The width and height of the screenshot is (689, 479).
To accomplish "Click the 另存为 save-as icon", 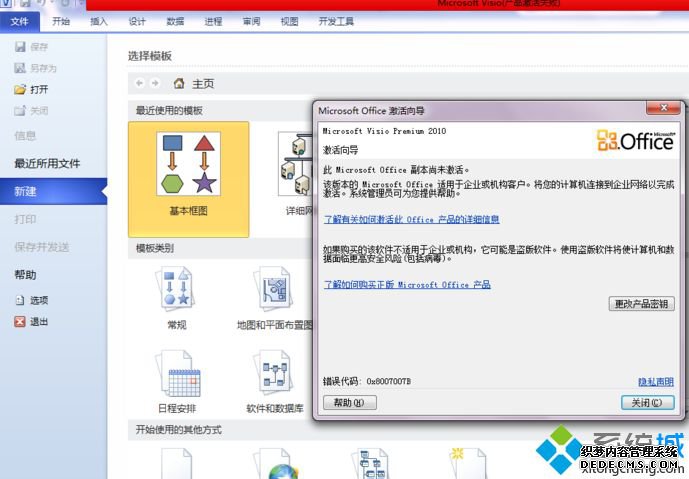I will (20, 68).
